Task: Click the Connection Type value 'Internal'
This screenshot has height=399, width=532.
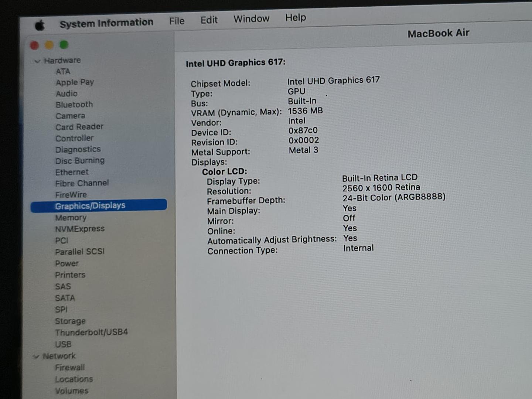Action: click(358, 248)
